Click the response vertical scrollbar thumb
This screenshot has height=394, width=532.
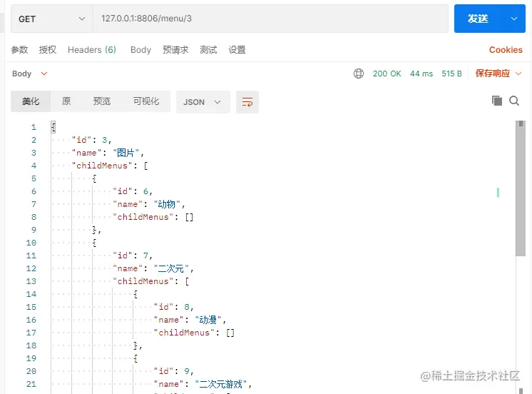pyautogui.click(x=520, y=188)
